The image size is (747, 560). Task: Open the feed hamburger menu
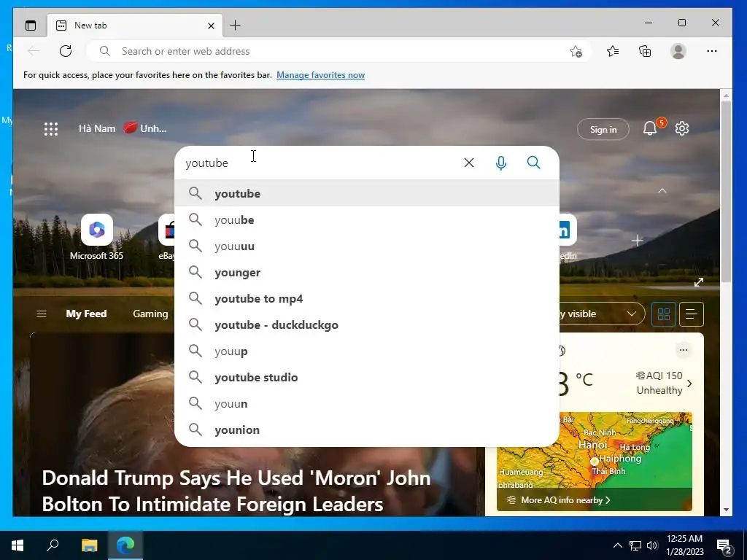coord(42,314)
